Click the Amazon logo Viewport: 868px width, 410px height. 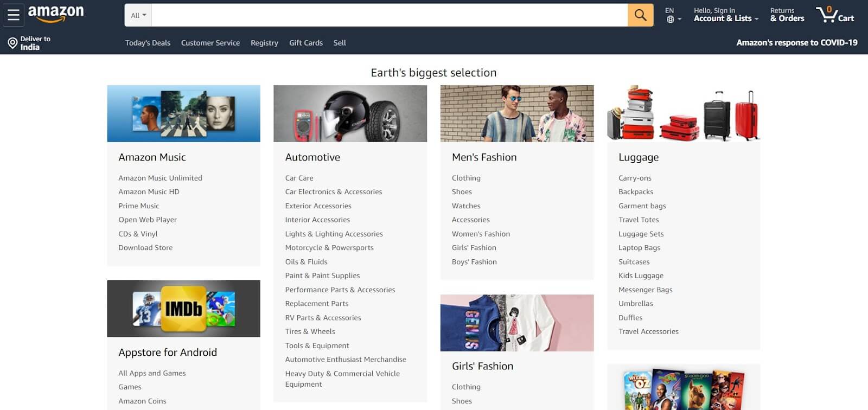coord(56,15)
